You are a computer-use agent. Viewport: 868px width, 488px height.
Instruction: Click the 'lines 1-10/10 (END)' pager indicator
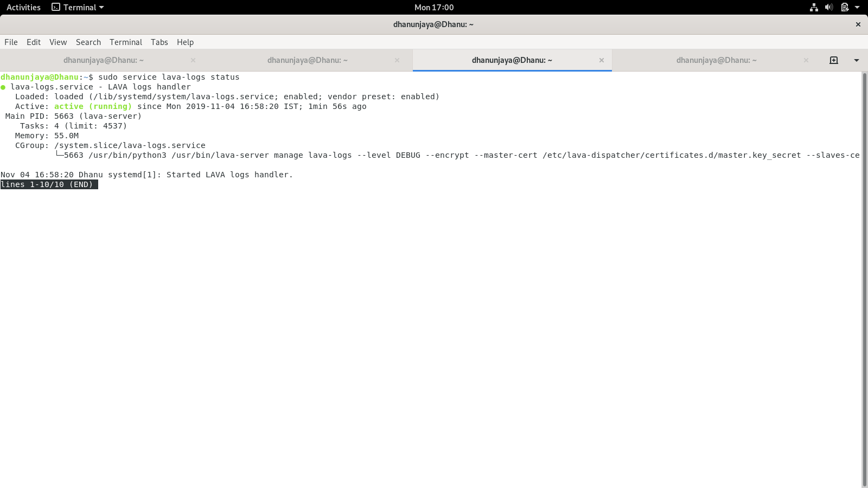point(49,184)
